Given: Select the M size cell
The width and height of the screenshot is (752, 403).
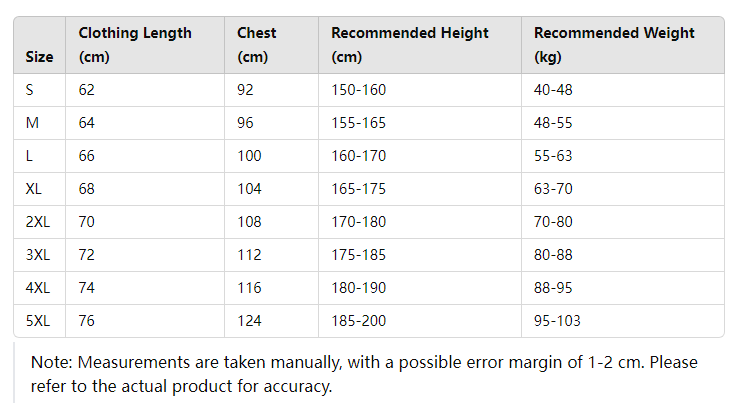Looking at the screenshot, I should (x=31, y=123).
